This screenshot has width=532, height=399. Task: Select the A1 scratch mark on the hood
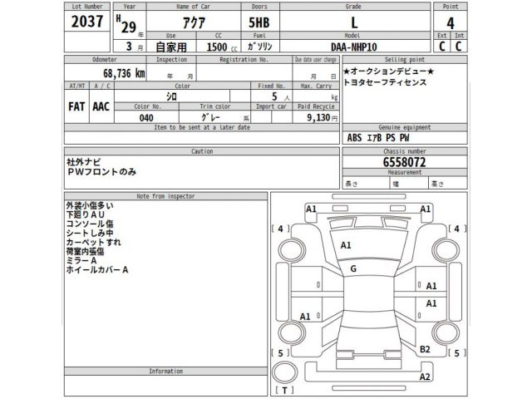[x=347, y=245]
